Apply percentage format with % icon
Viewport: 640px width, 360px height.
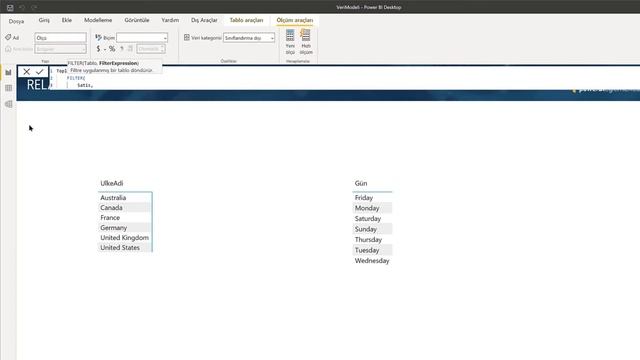[x=112, y=49]
